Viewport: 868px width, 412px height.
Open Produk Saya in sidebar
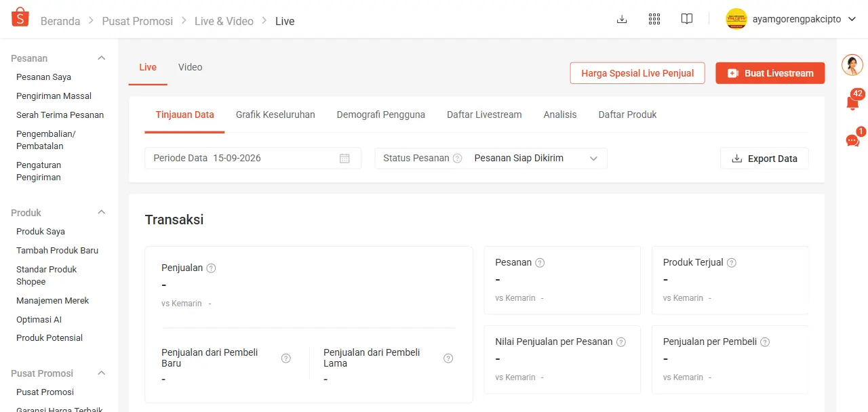41,232
